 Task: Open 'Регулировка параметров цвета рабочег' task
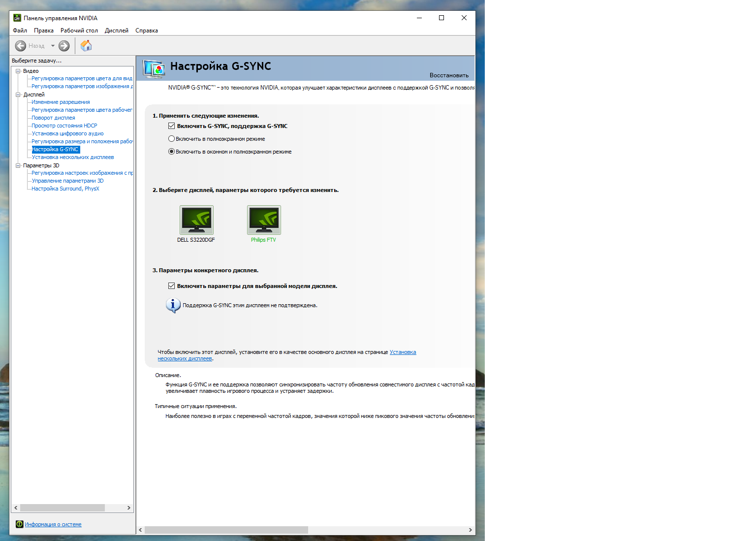pos(82,110)
